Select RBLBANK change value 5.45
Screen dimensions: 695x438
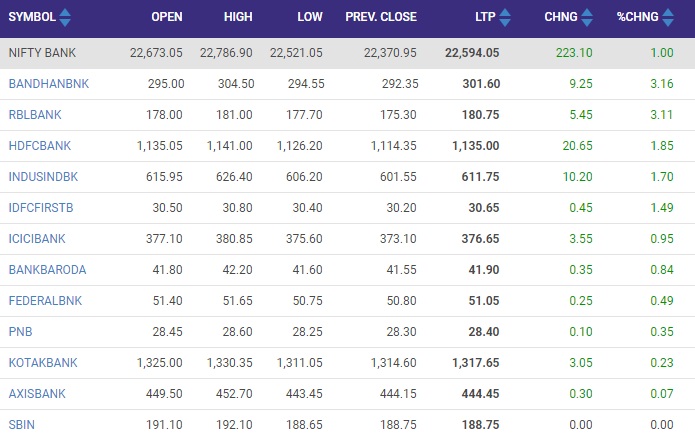(x=581, y=115)
